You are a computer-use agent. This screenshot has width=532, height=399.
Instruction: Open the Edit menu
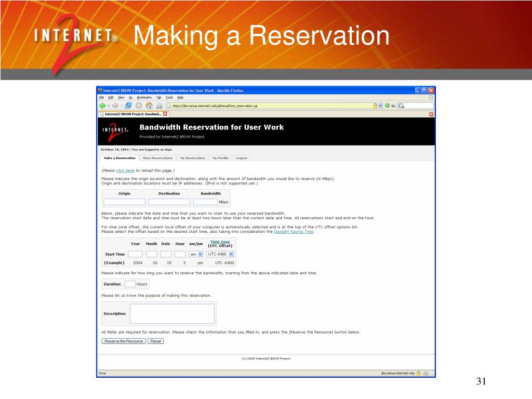pyautogui.click(x=111, y=97)
